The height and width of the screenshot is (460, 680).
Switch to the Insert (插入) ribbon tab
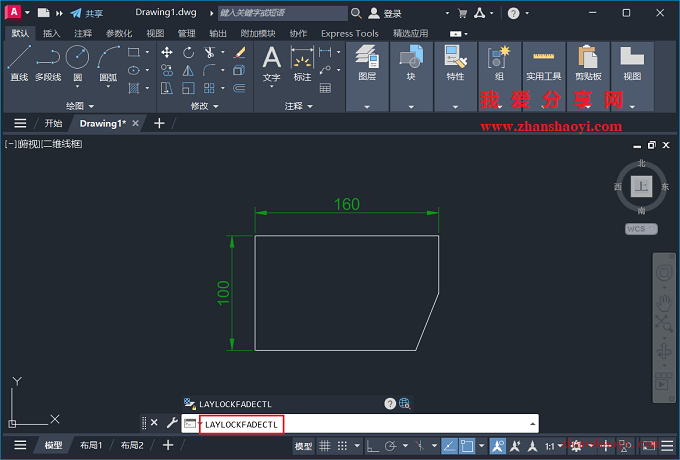(51, 33)
